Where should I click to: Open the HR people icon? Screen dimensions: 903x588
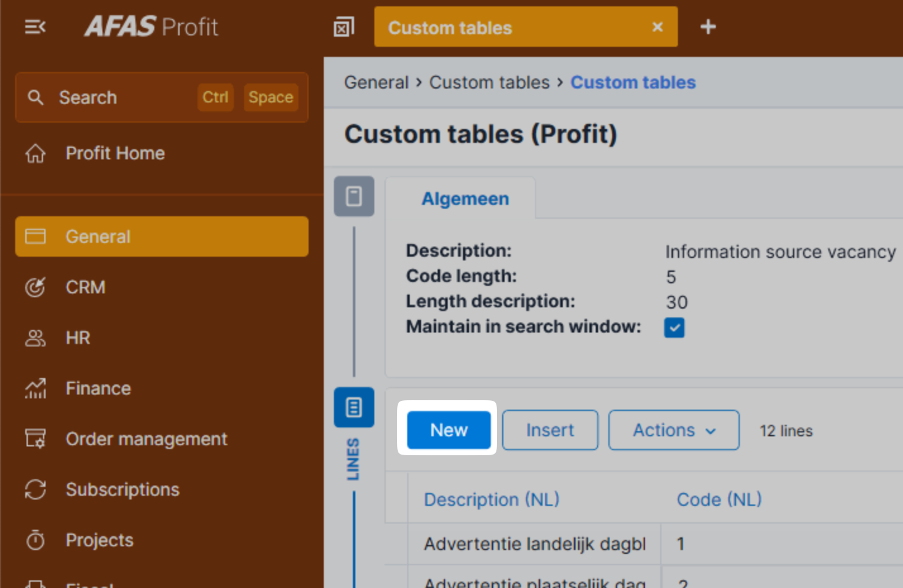[x=35, y=338]
